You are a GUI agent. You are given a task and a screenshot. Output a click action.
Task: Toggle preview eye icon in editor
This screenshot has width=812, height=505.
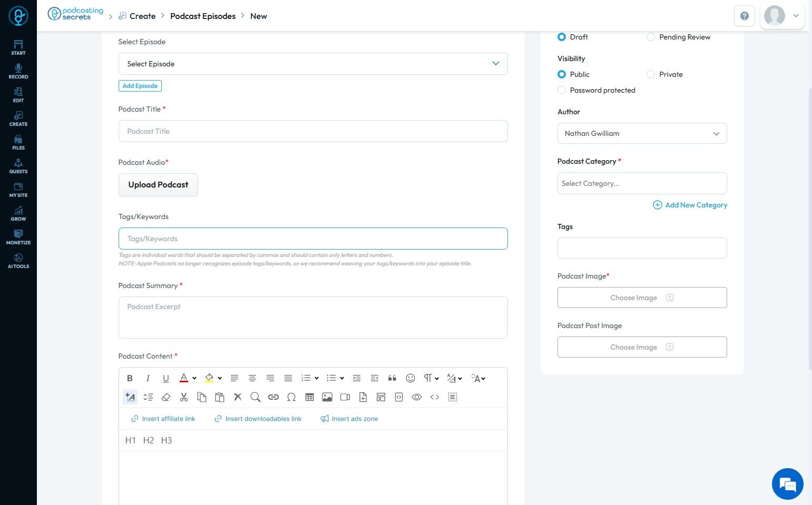pos(417,397)
